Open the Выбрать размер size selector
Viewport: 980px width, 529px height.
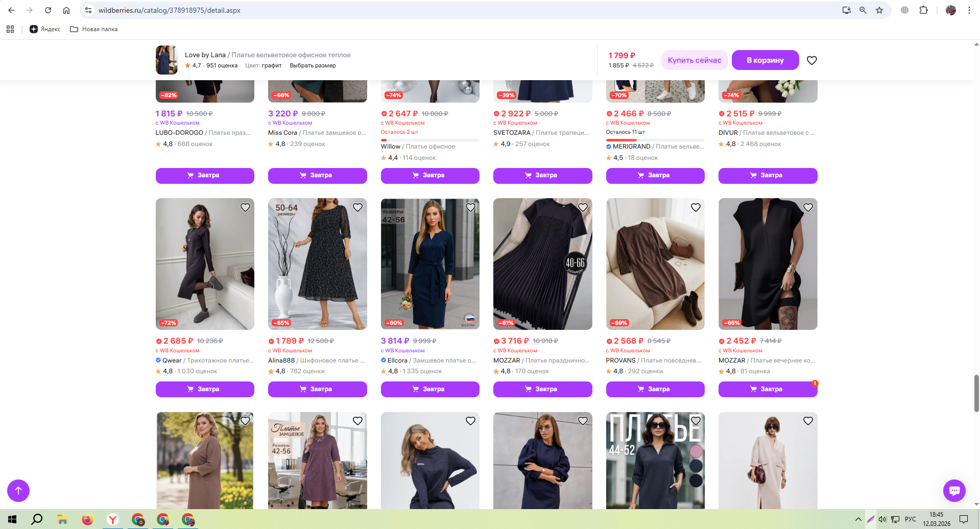click(313, 65)
